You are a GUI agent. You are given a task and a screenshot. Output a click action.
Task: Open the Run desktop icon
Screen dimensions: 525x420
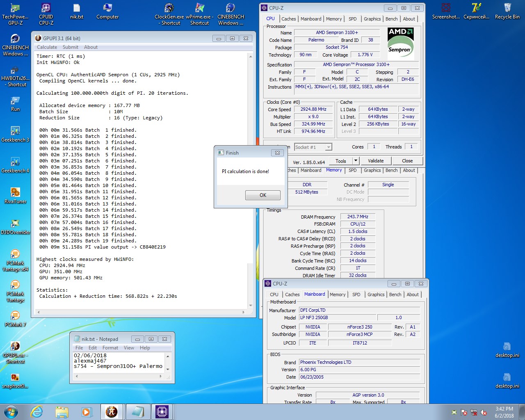tap(15, 103)
